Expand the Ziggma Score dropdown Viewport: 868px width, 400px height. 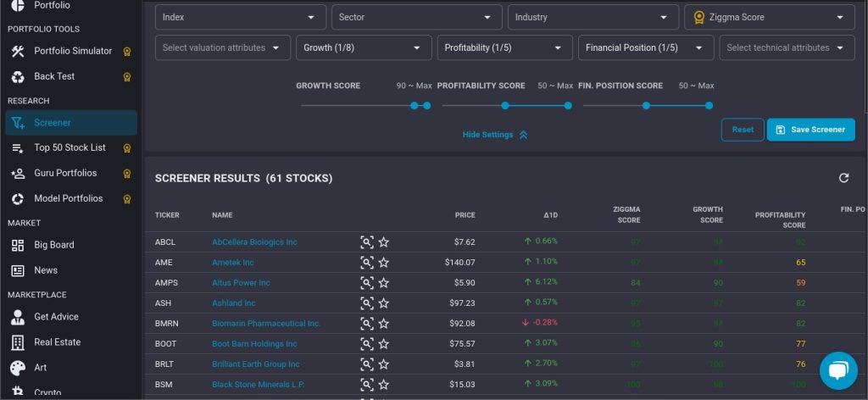click(769, 17)
